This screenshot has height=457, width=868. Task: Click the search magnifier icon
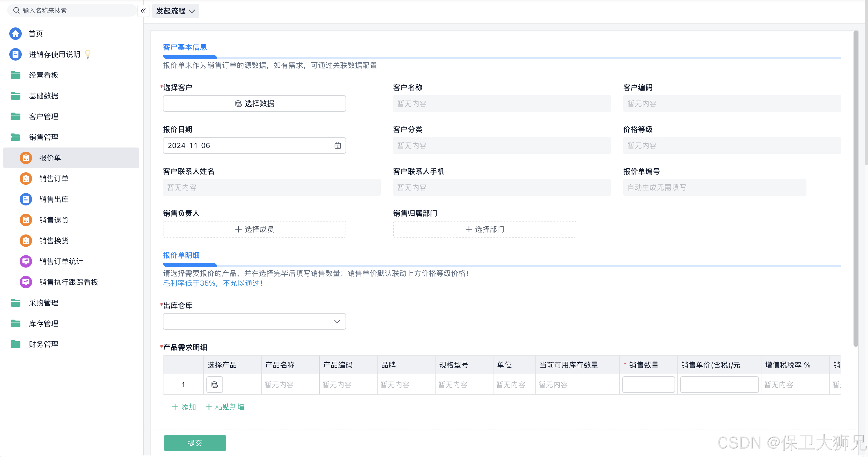(x=16, y=10)
